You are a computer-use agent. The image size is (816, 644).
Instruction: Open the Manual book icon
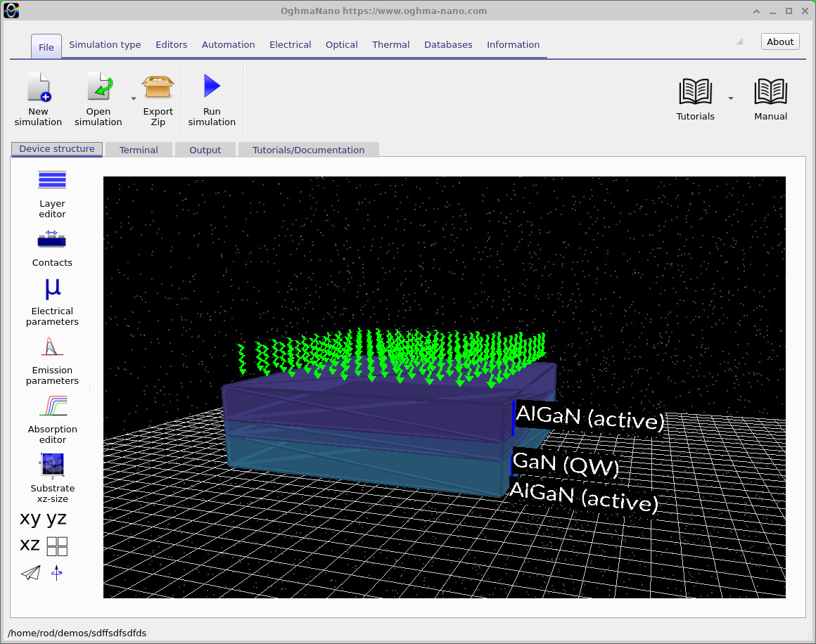coord(771,100)
